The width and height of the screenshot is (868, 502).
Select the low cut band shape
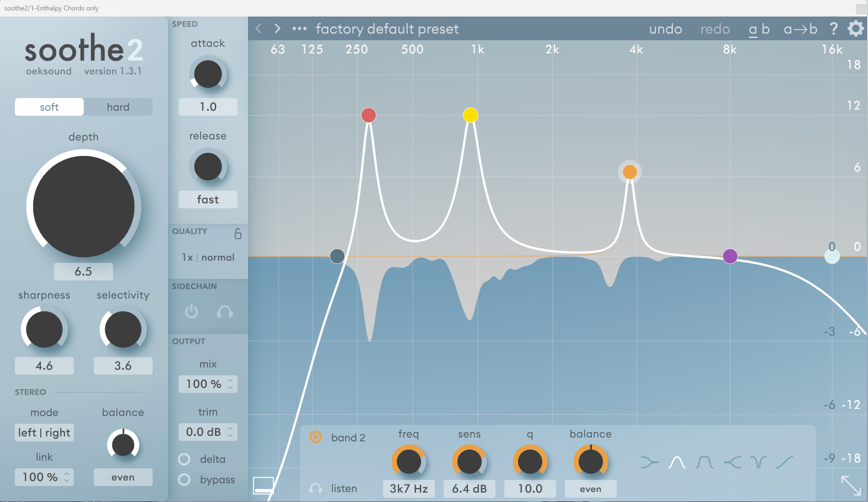(650, 462)
